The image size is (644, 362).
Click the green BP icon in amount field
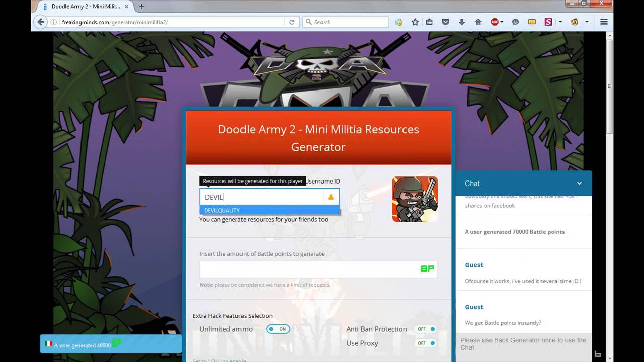427,269
